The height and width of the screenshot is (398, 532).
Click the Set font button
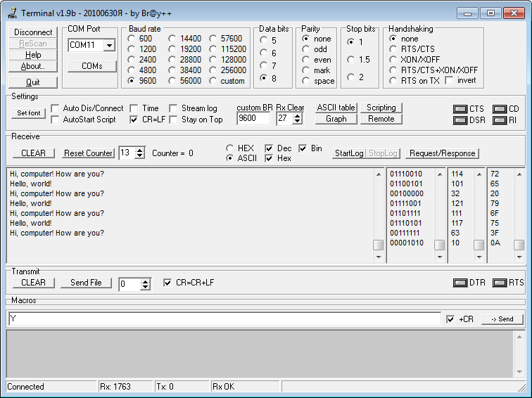pos(28,113)
